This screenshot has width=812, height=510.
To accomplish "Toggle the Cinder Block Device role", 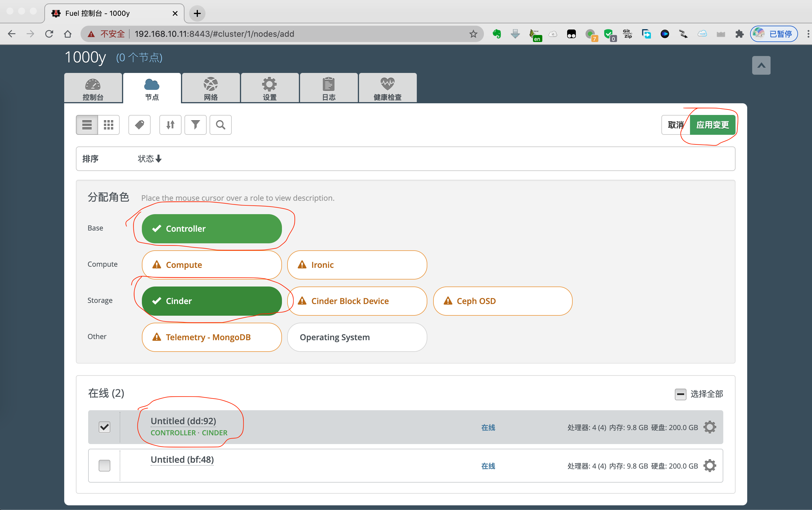I will [x=357, y=301].
